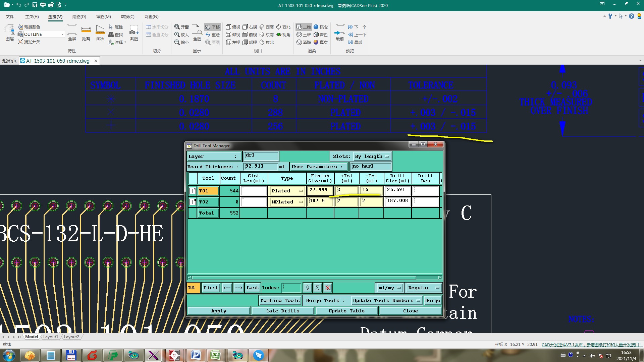Switch to 三维 3D render mode
The width and height of the screenshot is (644, 362).
point(304,35)
